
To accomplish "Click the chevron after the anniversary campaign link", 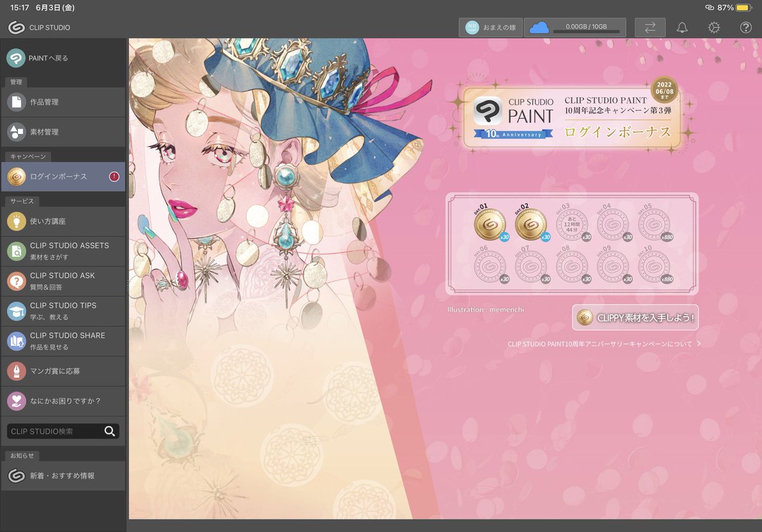I will pos(698,343).
